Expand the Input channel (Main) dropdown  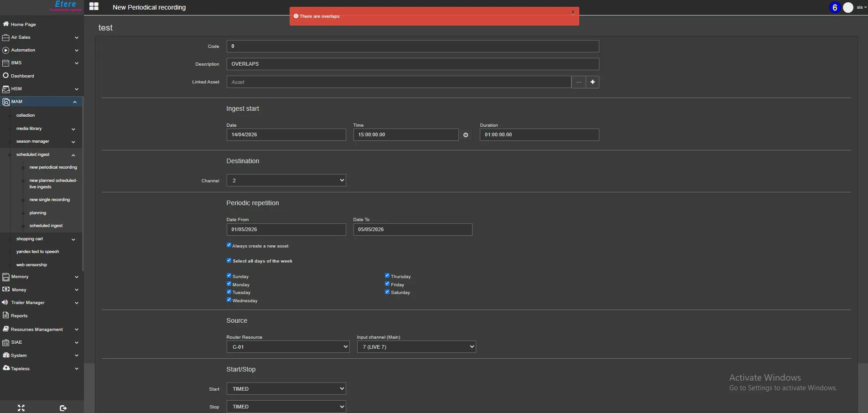(416, 347)
